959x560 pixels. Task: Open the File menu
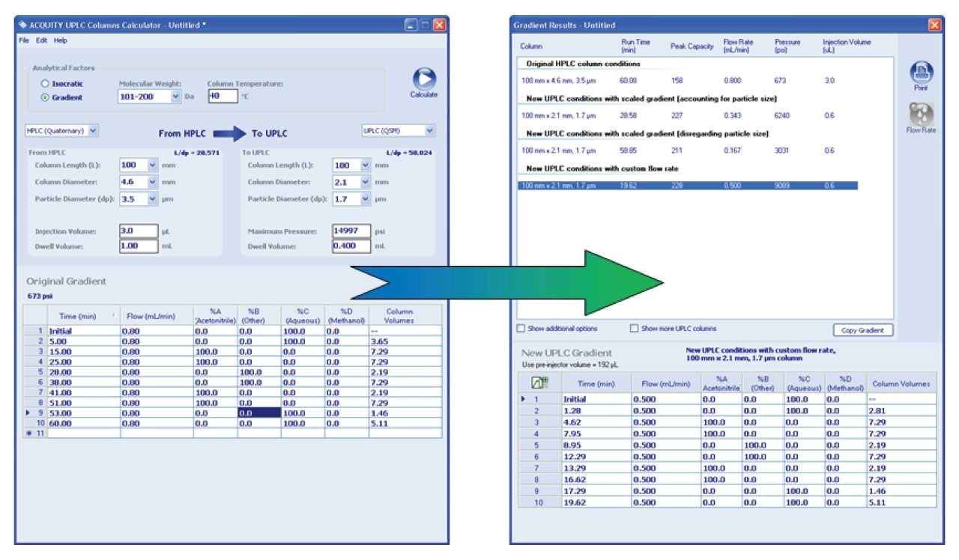pos(25,40)
